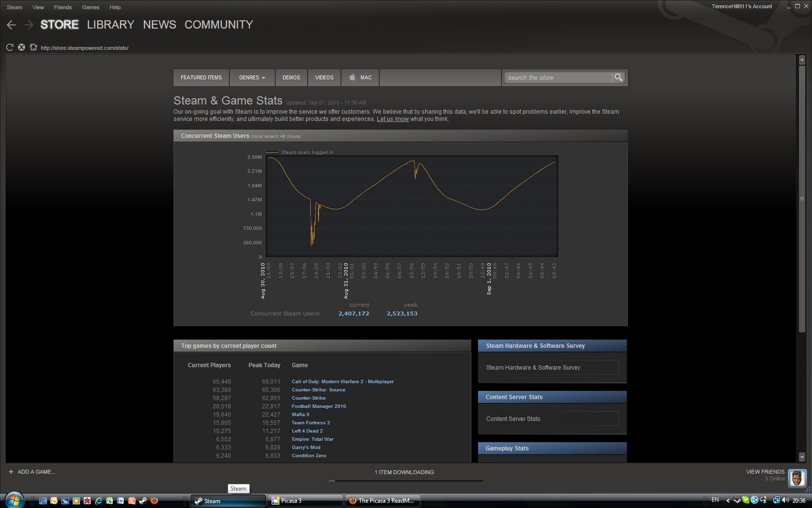Viewport: 812px width, 508px height.
Task: Open the DEMOS store section
Action: coord(291,77)
